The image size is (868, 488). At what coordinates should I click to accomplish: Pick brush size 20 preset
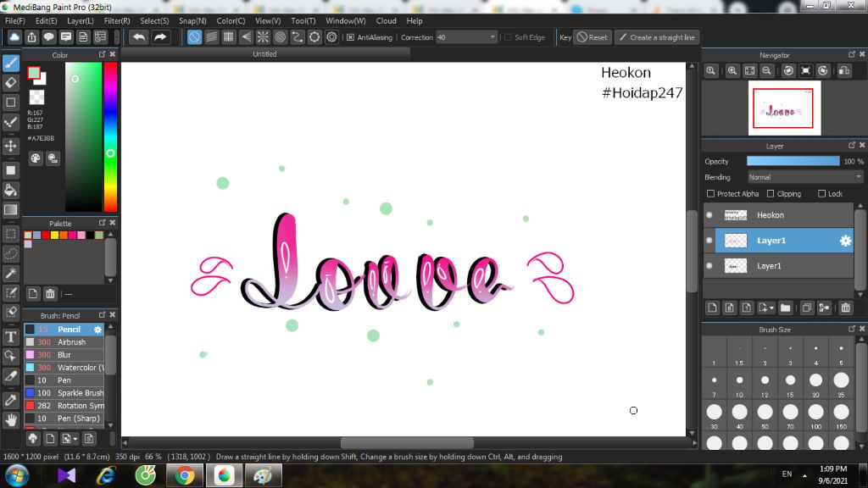click(816, 384)
